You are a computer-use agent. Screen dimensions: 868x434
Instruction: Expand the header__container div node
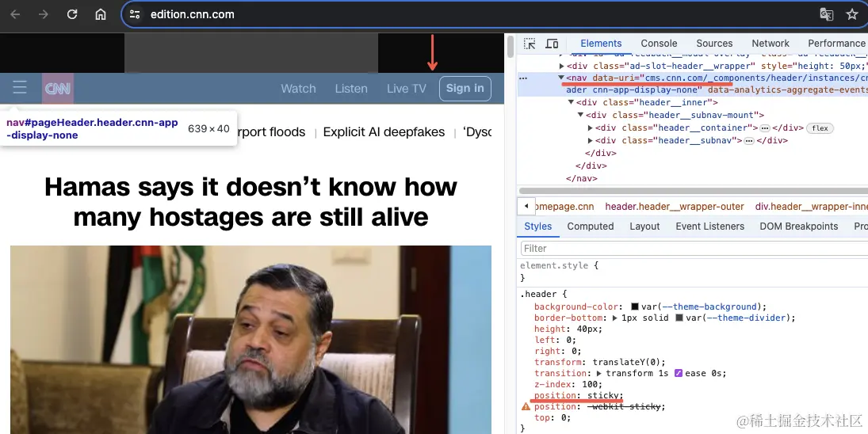tap(591, 128)
